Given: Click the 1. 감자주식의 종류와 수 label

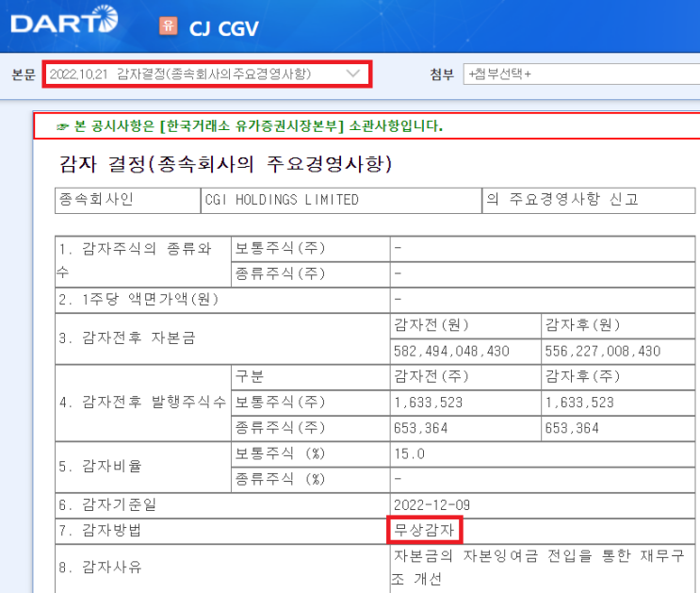Looking at the screenshot, I should [136, 260].
